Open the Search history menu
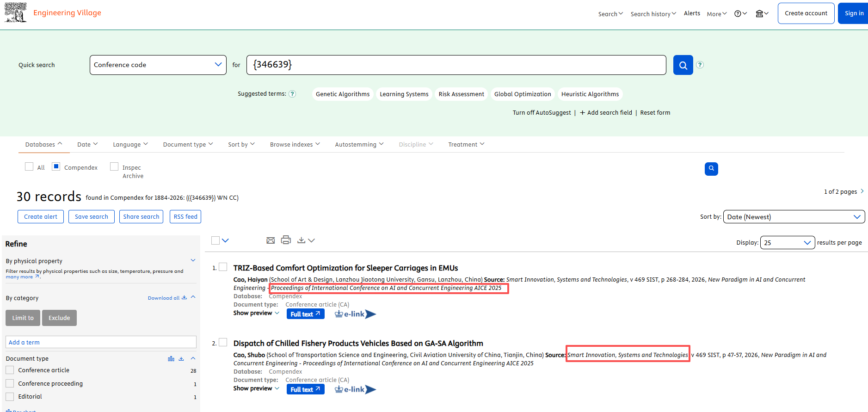Viewport: 868px width, 412px height. pos(653,14)
